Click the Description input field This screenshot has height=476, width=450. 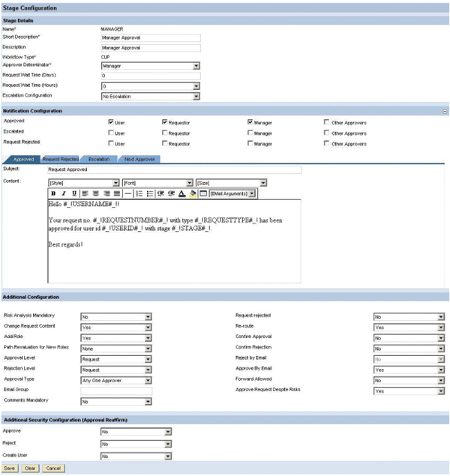[x=151, y=48]
